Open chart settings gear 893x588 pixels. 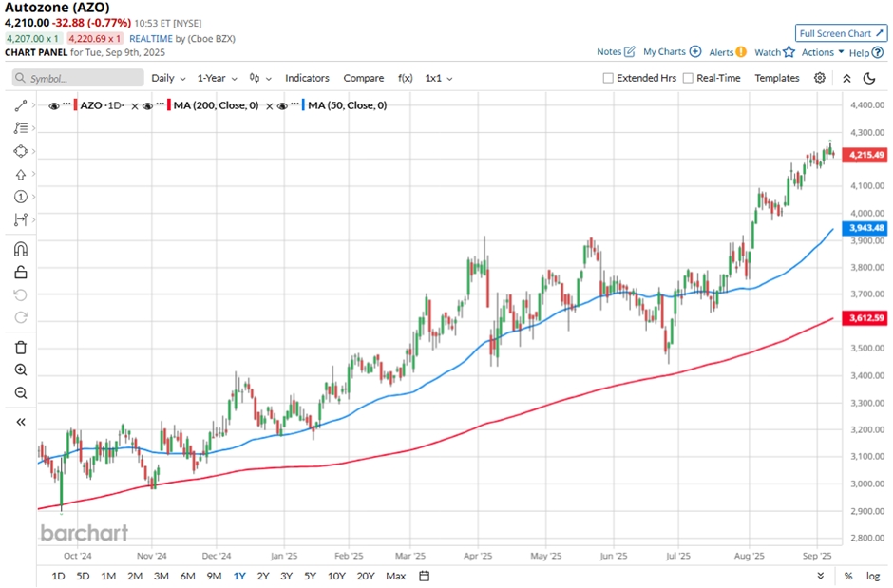(820, 78)
